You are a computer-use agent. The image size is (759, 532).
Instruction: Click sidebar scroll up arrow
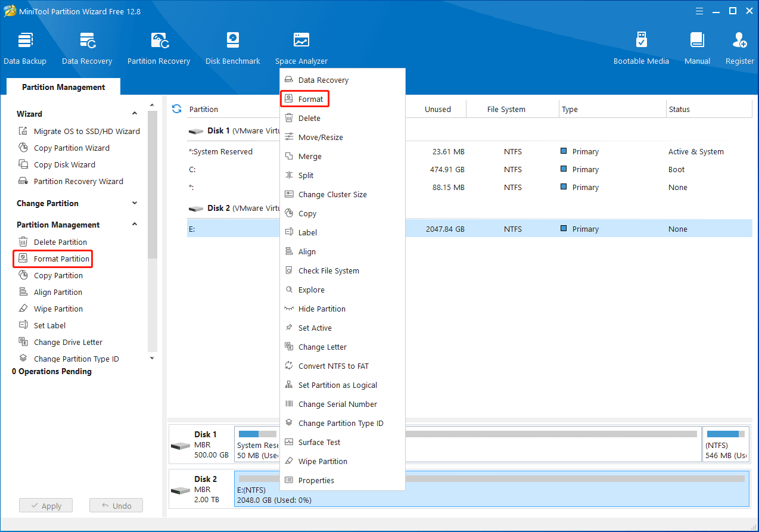point(152,105)
